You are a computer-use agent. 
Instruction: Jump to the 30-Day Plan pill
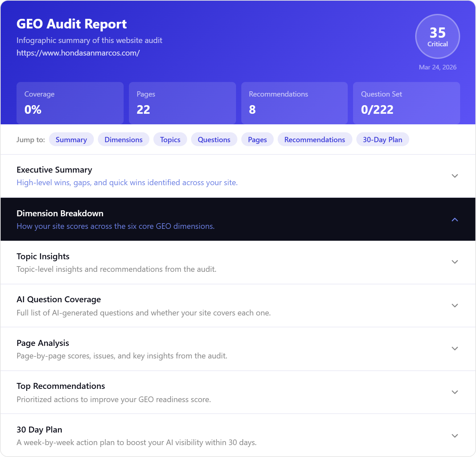tap(383, 140)
